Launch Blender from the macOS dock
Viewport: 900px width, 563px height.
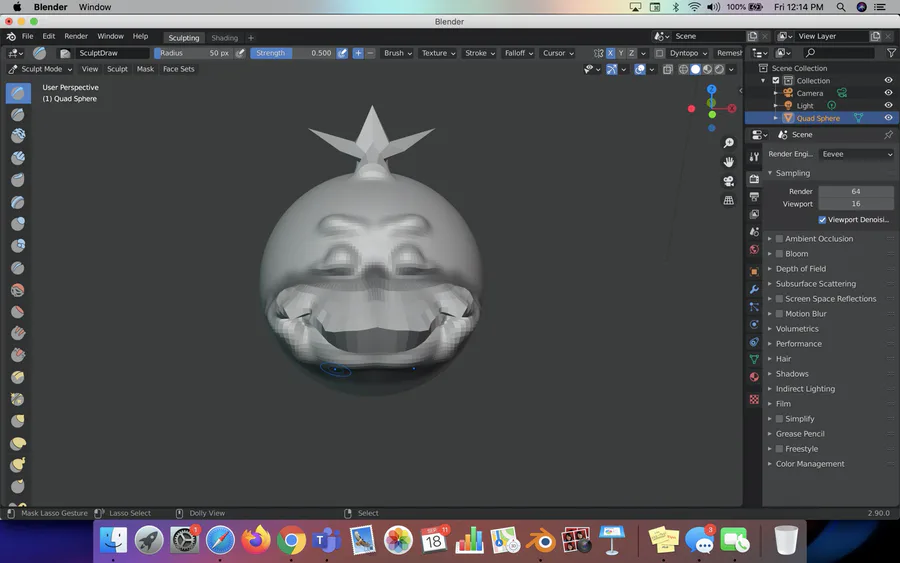pyautogui.click(x=543, y=541)
